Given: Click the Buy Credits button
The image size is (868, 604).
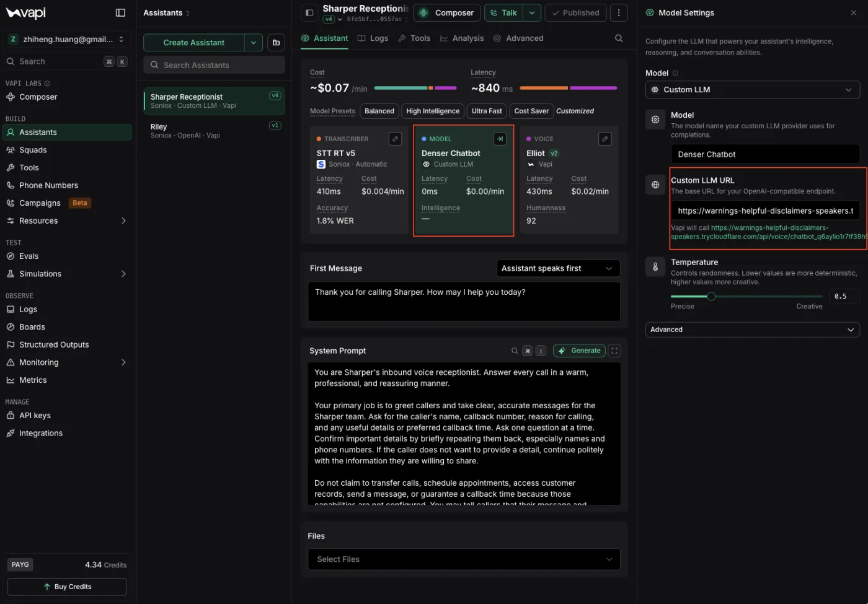Looking at the screenshot, I should tap(67, 587).
